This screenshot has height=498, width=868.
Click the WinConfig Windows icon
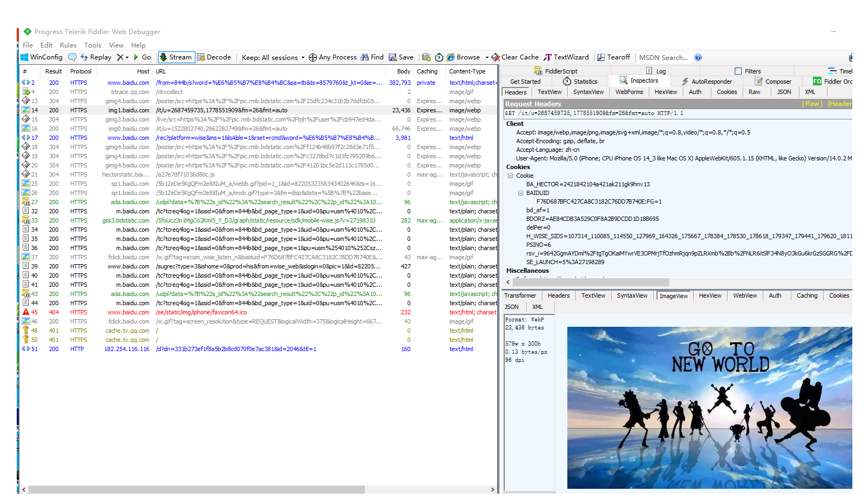tap(24, 57)
